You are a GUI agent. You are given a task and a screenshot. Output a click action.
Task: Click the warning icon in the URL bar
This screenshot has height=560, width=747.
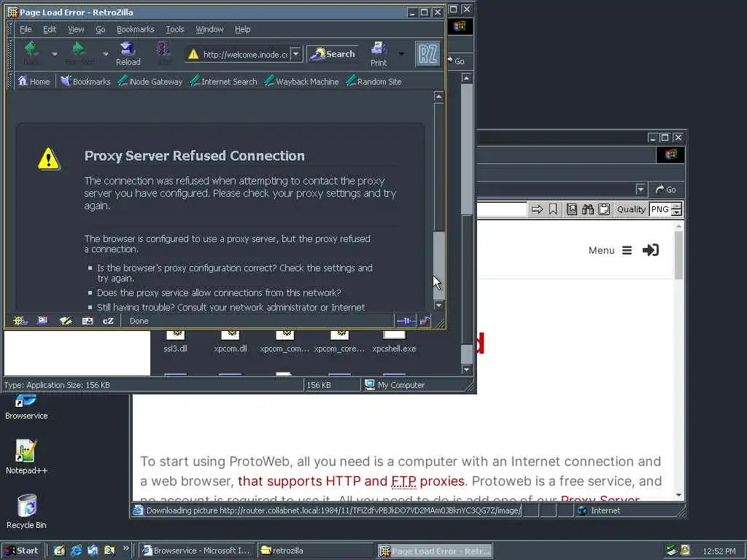[193, 54]
